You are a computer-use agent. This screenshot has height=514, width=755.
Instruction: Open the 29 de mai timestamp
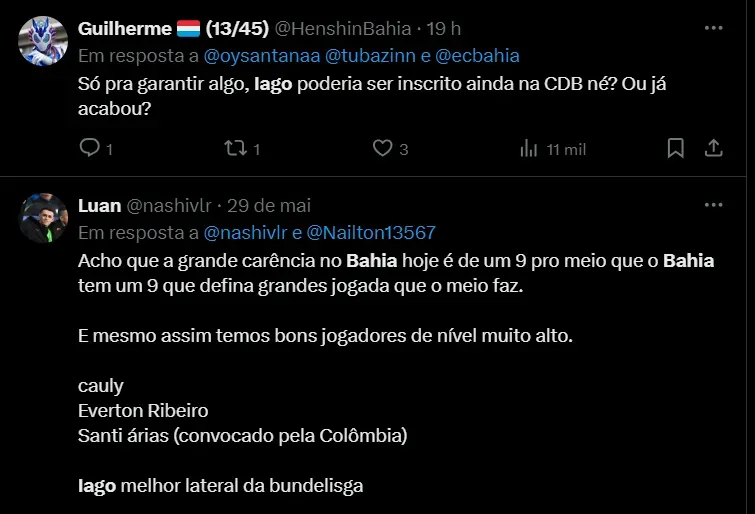pyautogui.click(x=269, y=206)
